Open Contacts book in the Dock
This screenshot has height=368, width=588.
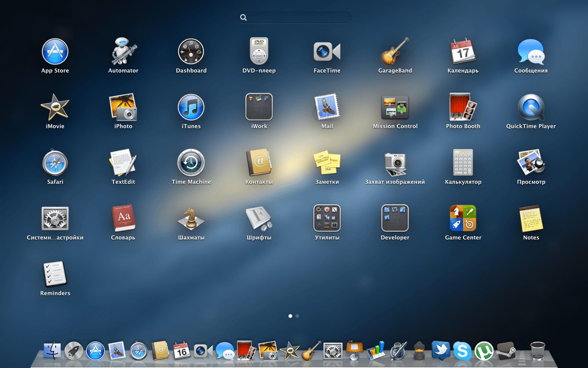point(160,351)
